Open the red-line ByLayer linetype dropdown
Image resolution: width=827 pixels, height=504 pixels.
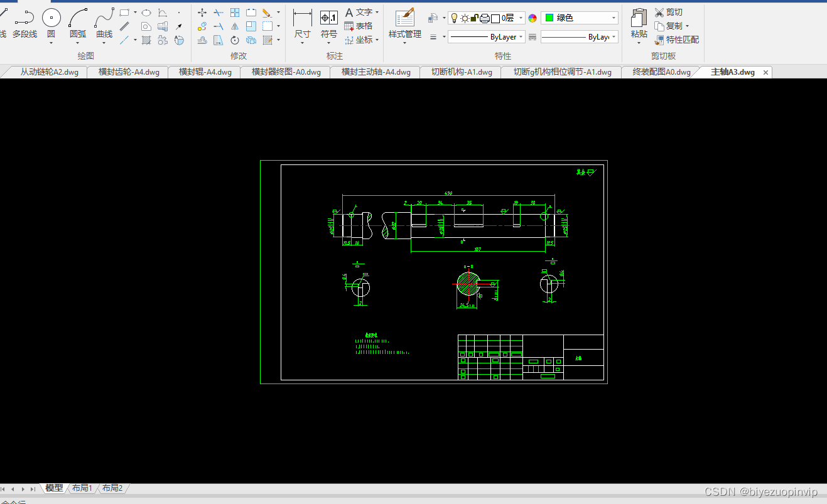click(580, 37)
